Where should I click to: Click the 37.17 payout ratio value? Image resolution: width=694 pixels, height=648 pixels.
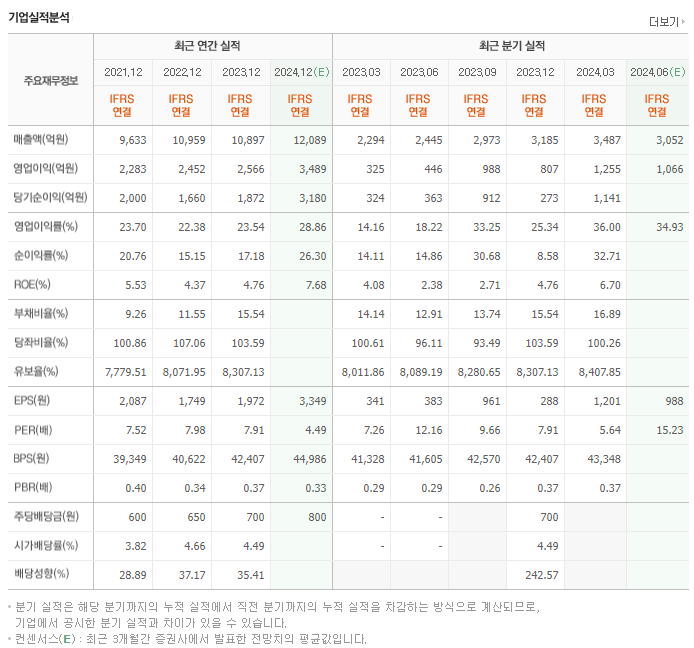pos(192,575)
